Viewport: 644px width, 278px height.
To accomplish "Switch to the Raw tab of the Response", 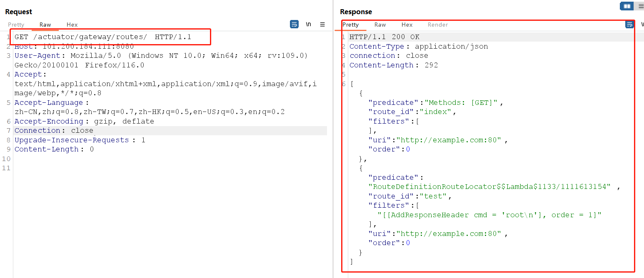I will click(379, 25).
